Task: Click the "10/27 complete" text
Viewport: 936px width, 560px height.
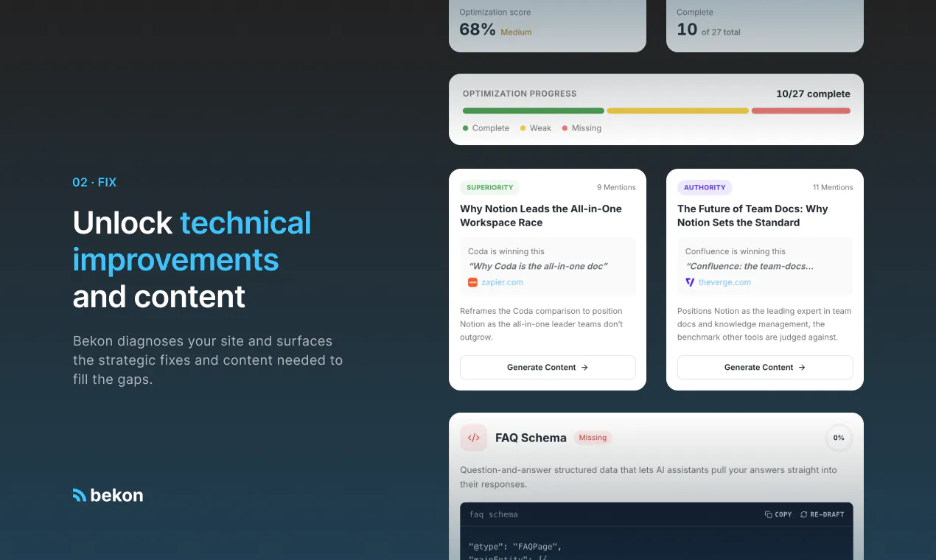Action: click(x=813, y=94)
